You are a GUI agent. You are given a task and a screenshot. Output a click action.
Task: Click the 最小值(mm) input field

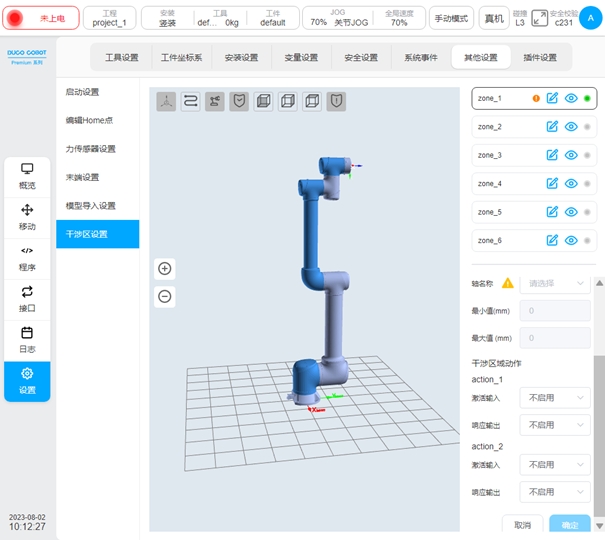point(555,311)
